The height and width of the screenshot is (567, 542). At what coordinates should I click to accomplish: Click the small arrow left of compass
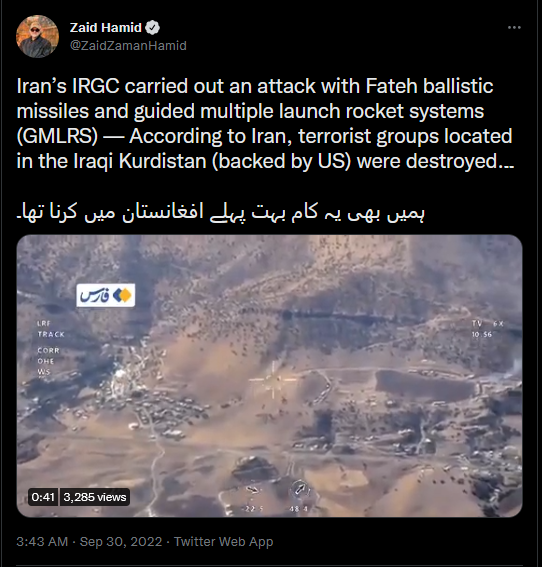(x=252, y=490)
